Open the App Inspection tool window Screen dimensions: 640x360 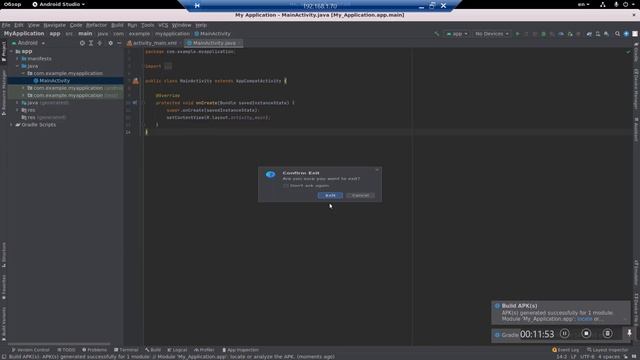click(x=240, y=350)
